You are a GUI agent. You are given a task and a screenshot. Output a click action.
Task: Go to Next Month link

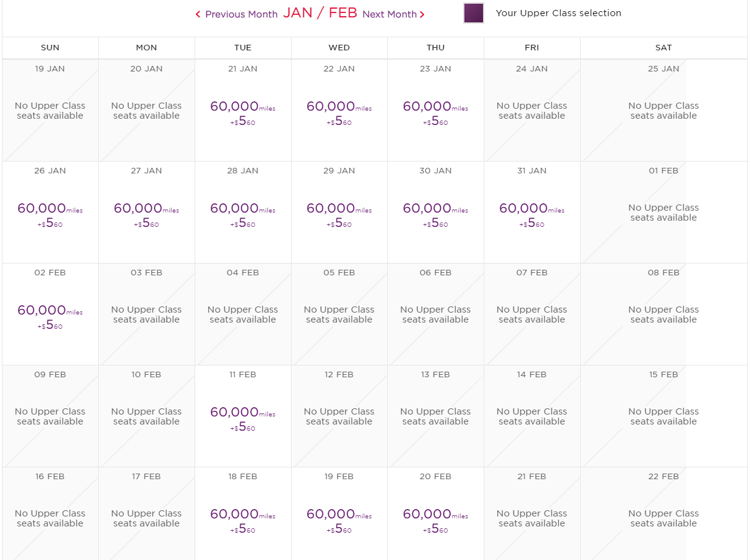(390, 14)
